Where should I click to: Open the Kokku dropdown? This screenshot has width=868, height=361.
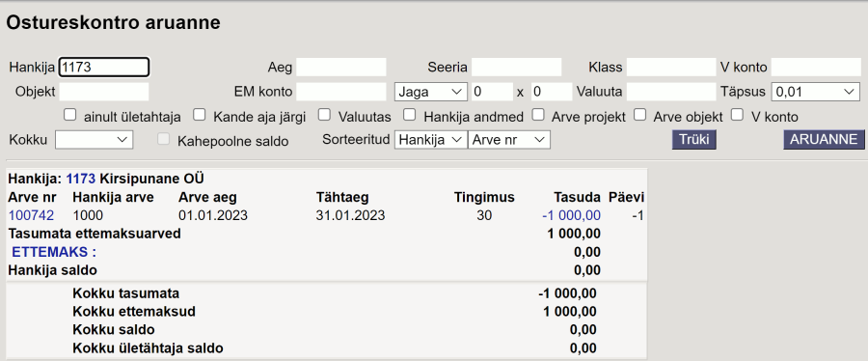click(x=95, y=140)
